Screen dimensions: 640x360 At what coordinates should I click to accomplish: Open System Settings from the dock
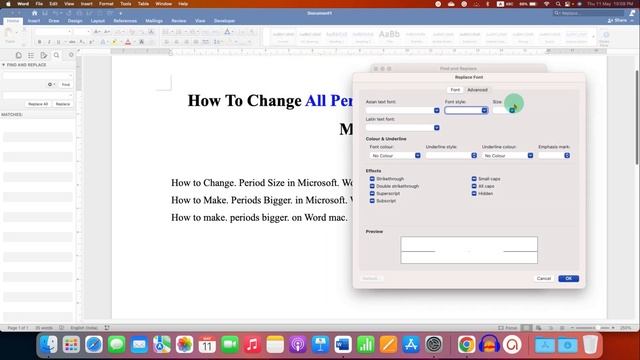(433, 344)
